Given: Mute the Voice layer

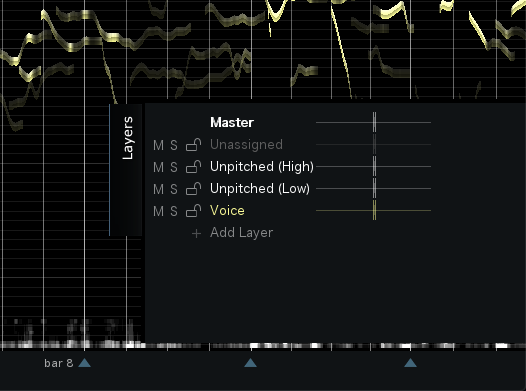Looking at the screenshot, I should pos(158,211).
